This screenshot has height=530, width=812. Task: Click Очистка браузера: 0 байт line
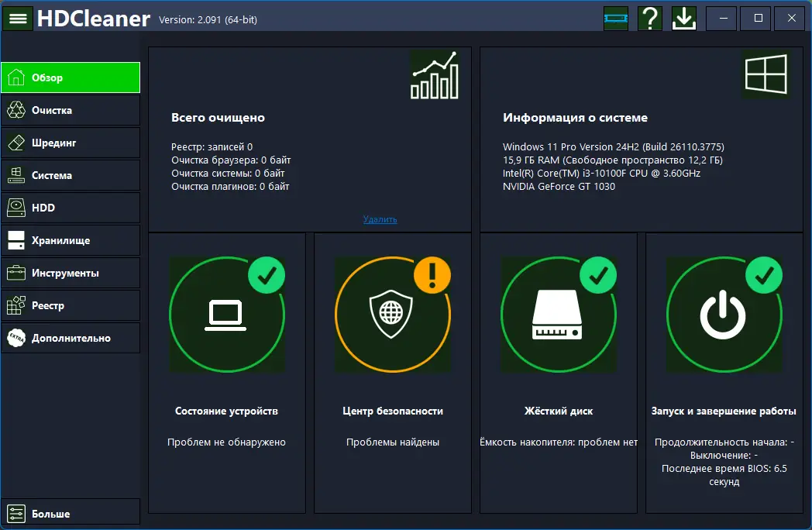coord(231,160)
